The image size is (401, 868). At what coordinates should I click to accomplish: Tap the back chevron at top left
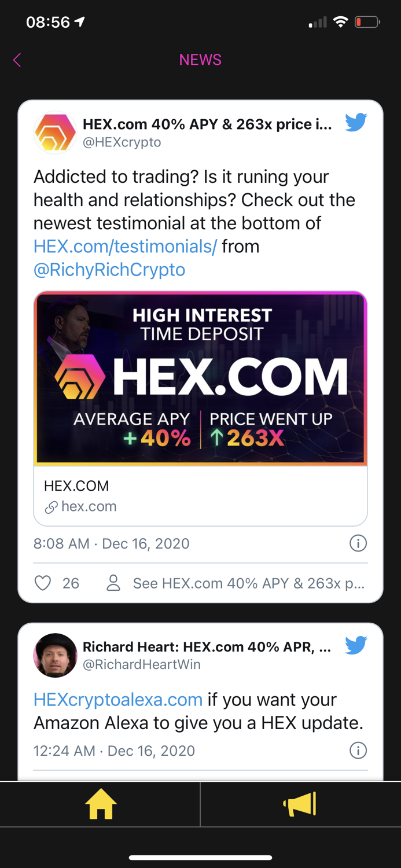16,60
